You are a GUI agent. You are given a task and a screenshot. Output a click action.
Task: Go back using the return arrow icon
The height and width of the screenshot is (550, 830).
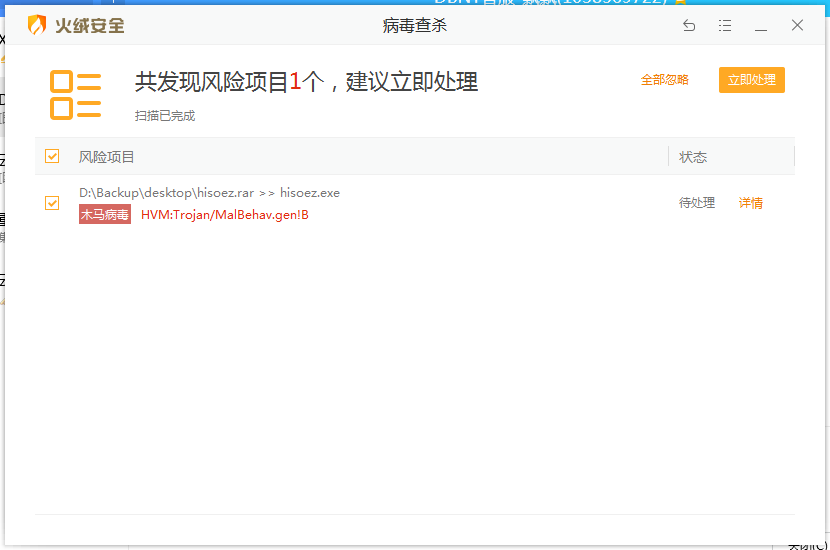[x=689, y=26]
